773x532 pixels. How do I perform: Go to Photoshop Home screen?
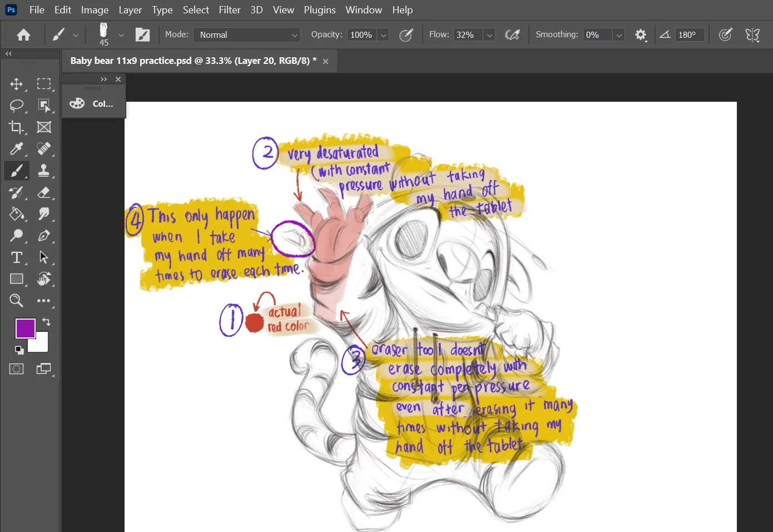(23, 35)
